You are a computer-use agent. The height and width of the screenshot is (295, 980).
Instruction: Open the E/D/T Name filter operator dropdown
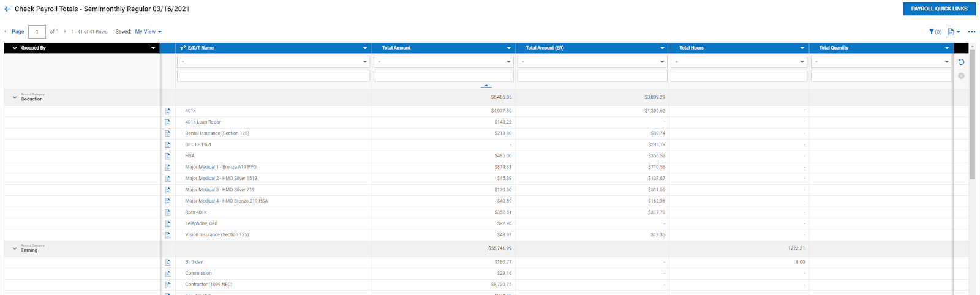(x=273, y=62)
